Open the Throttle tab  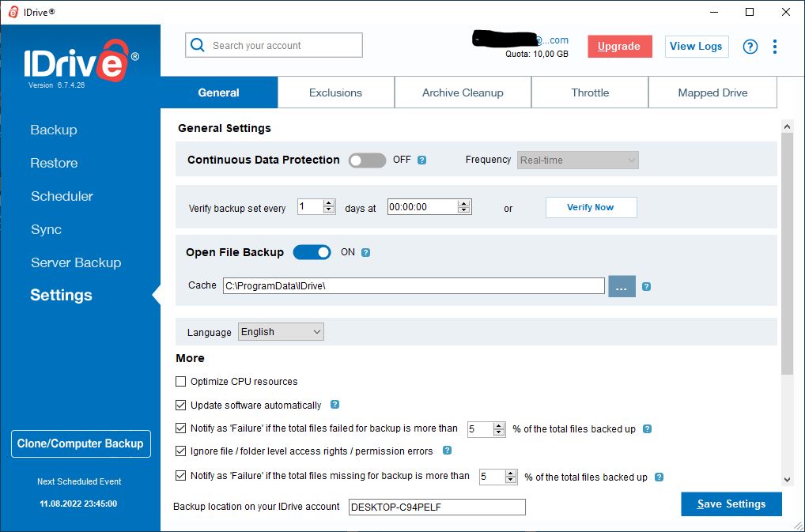click(x=590, y=92)
